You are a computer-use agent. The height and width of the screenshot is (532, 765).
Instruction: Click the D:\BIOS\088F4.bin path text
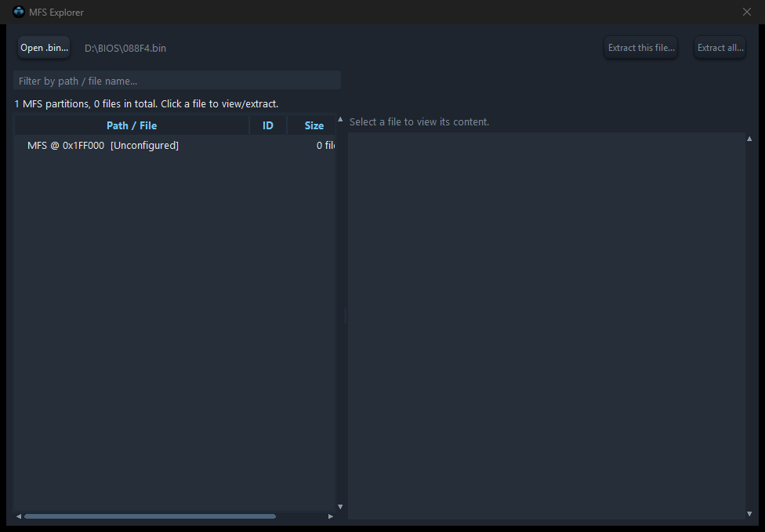point(125,49)
